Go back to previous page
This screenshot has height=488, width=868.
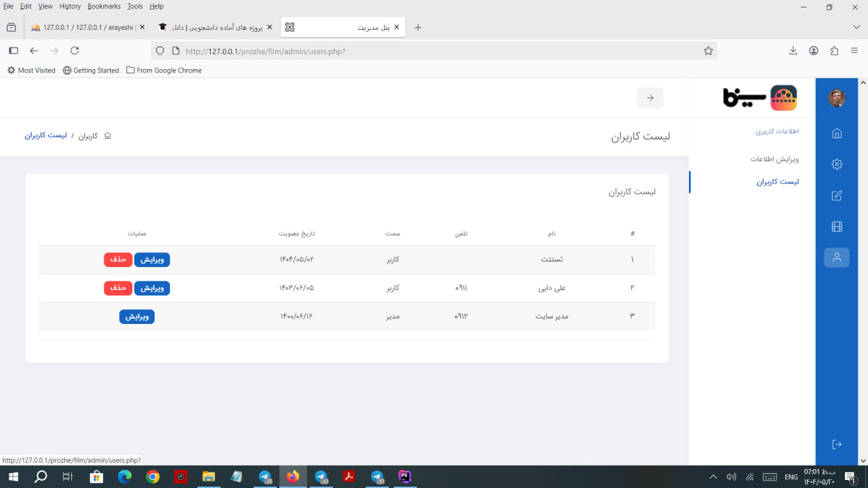(x=34, y=51)
